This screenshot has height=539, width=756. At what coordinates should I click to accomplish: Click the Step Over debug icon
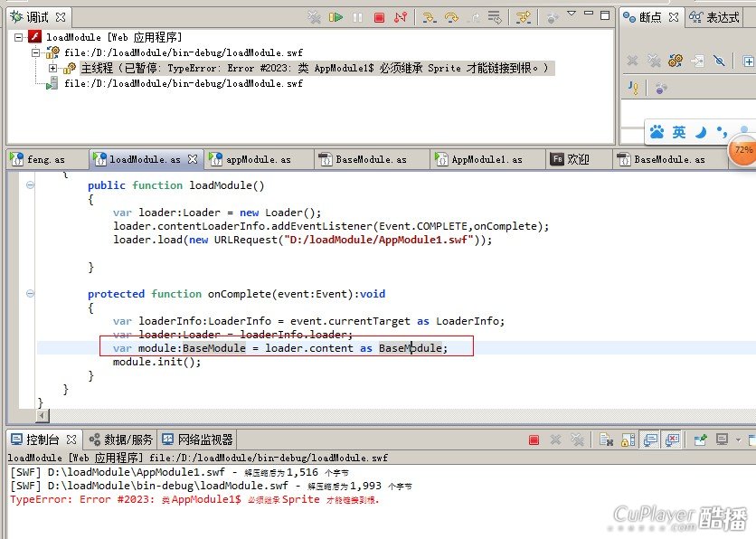(450, 17)
